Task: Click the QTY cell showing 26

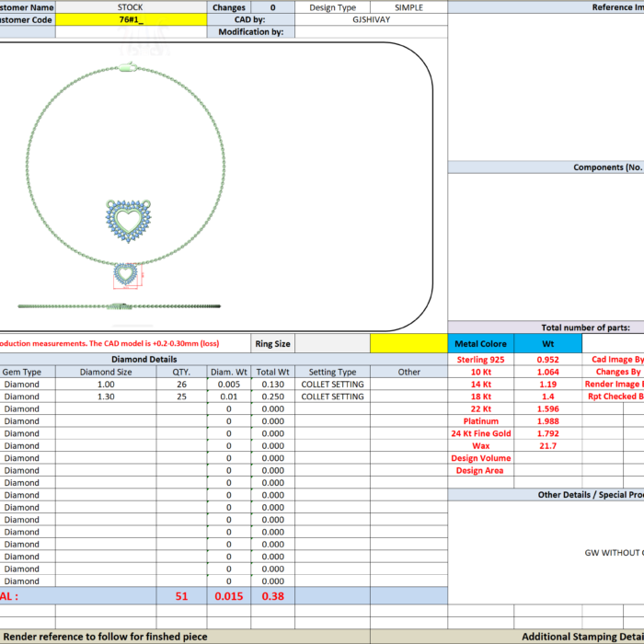Action: coord(181,384)
